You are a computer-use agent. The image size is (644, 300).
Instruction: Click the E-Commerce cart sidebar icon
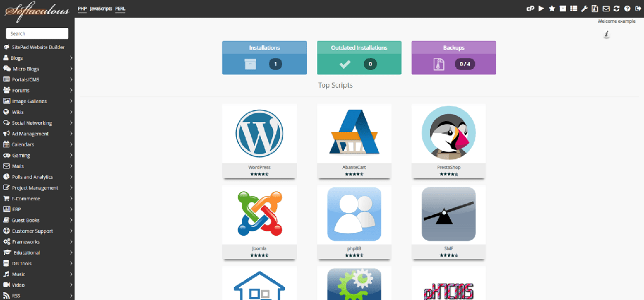pos(7,199)
